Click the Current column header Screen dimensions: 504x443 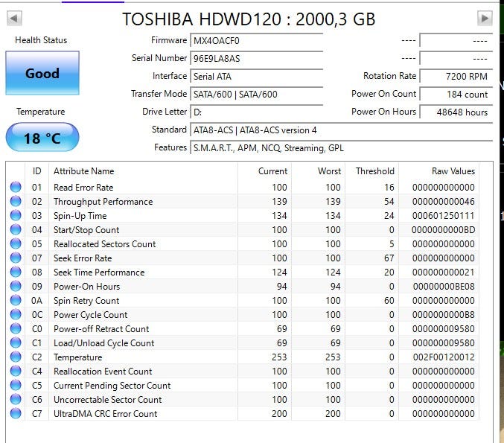tap(272, 171)
